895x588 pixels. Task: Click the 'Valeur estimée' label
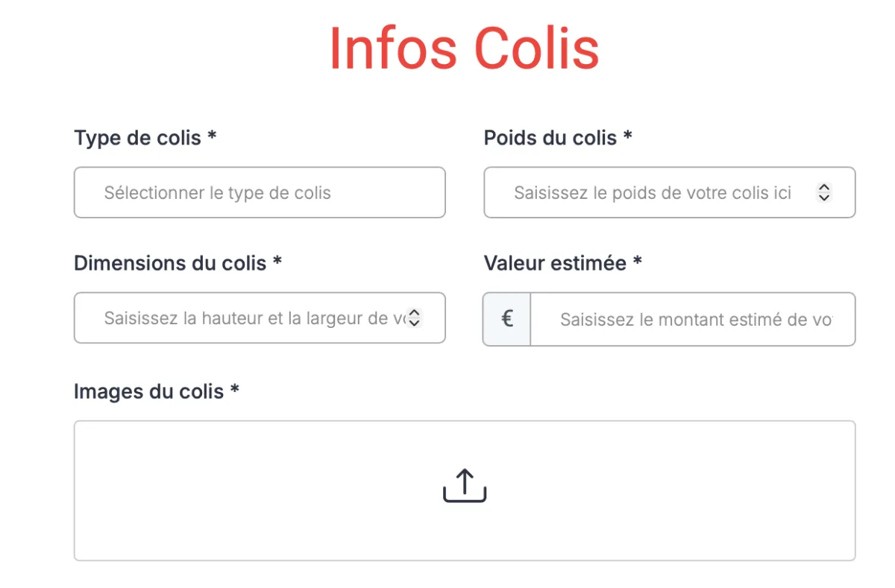click(x=556, y=263)
